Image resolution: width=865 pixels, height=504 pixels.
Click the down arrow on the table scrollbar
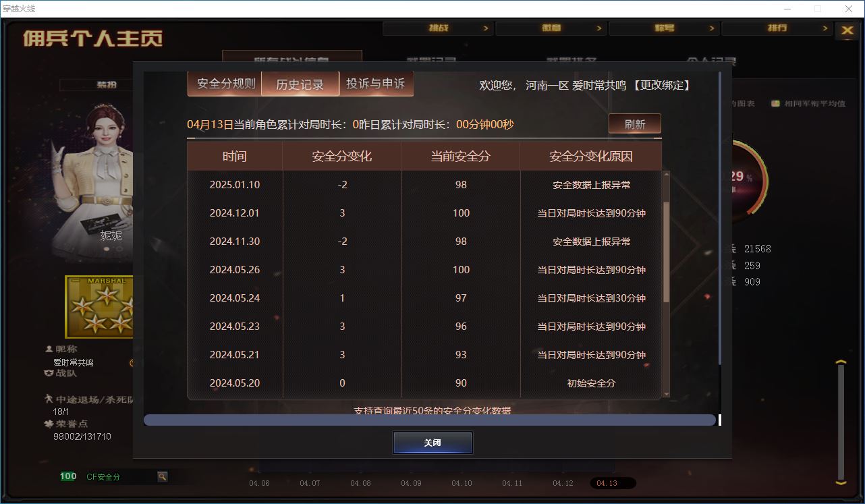point(667,394)
